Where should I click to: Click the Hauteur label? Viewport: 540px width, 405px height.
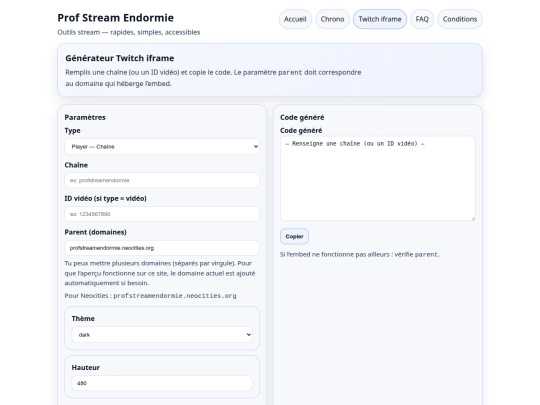86,368
